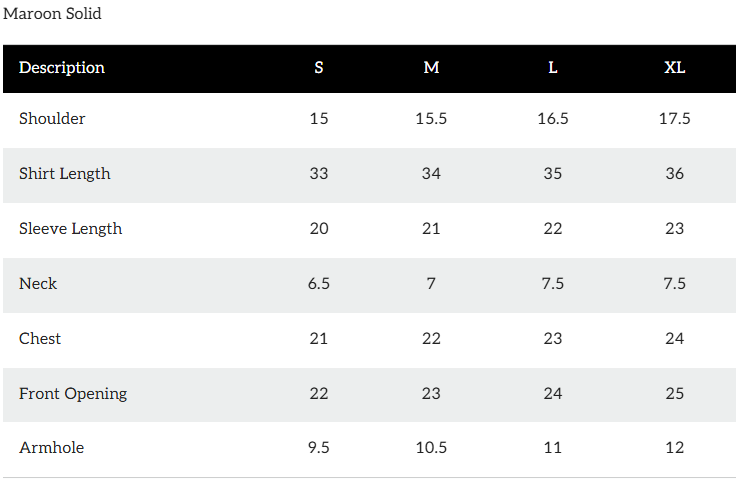Select the Chest row label

pyautogui.click(x=40, y=339)
